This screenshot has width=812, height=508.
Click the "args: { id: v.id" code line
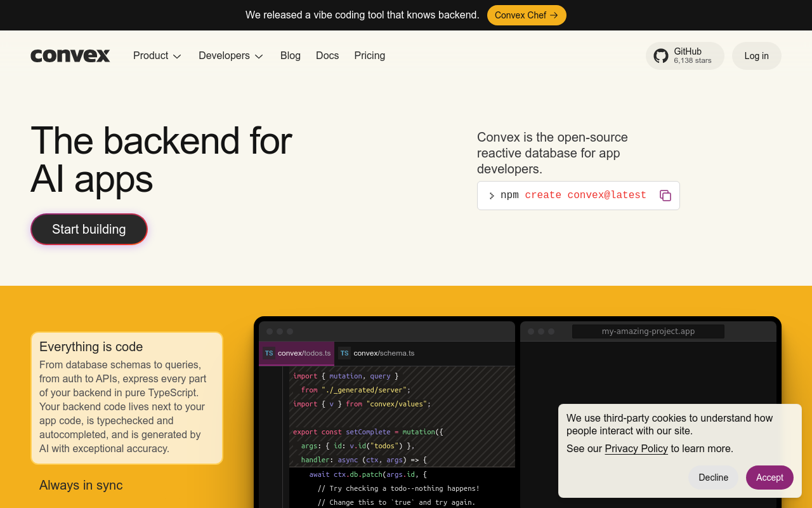click(x=358, y=446)
